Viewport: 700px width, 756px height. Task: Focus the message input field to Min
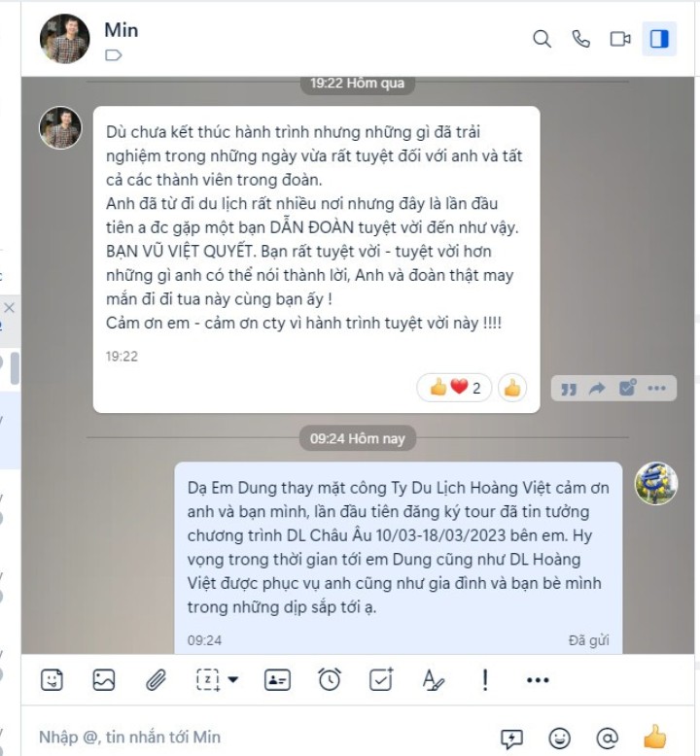click(261, 737)
